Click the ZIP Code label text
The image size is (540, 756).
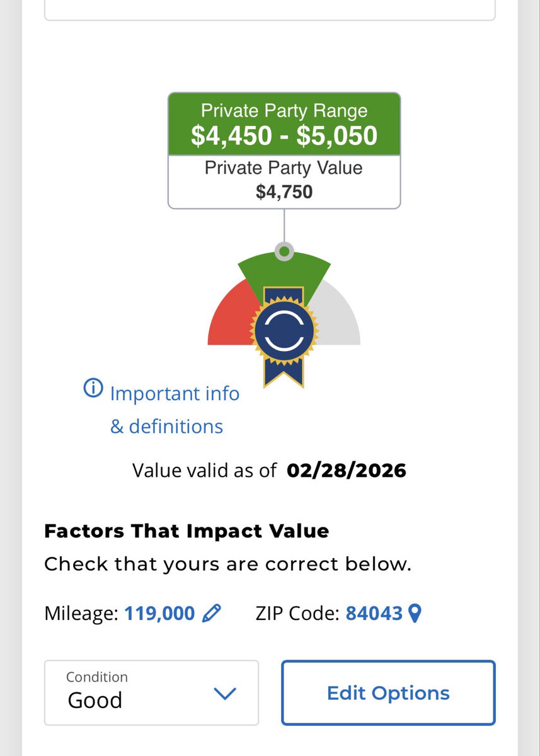(x=298, y=613)
